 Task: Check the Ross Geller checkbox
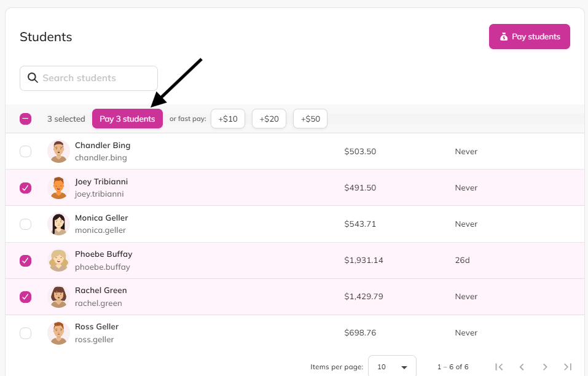click(x=26, y=333)
